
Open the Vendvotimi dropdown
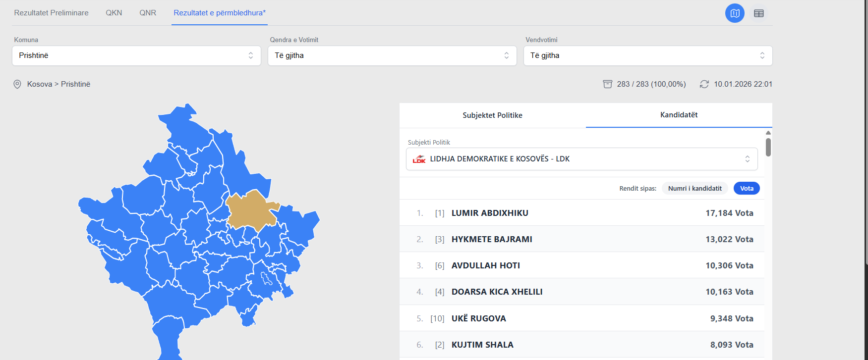click(647, 55)
